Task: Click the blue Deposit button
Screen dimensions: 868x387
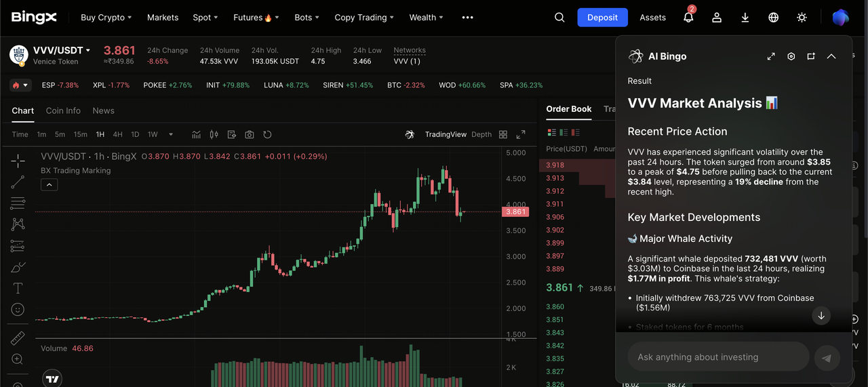Action: 602,18
